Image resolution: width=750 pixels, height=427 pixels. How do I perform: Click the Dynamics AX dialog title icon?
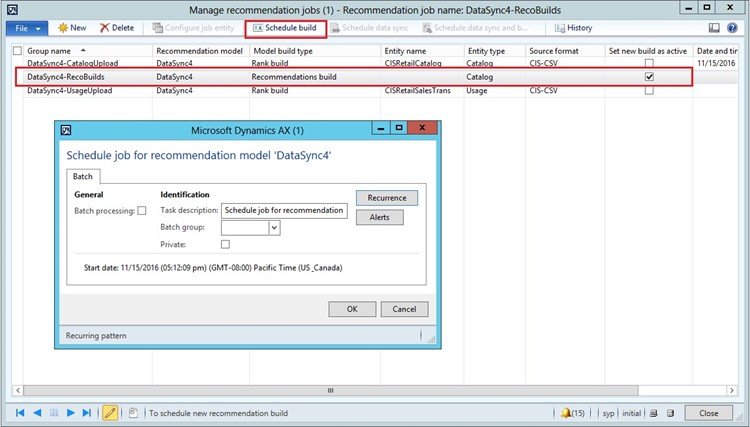pos(66,130)
